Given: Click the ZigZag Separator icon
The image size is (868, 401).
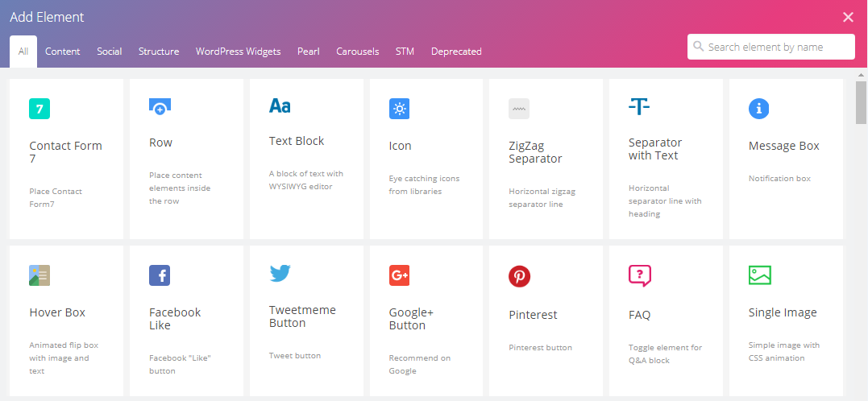Looking at the screenshot, I should [x=519, y=109].
